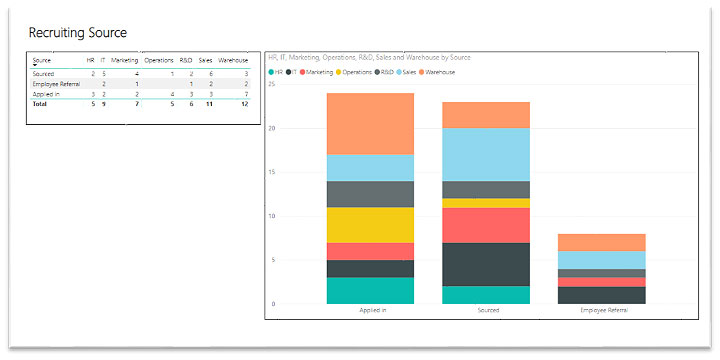Click the Warehouse orange legend marker
The height and width of the screenshot is (360, 720).
click(421, 72)
